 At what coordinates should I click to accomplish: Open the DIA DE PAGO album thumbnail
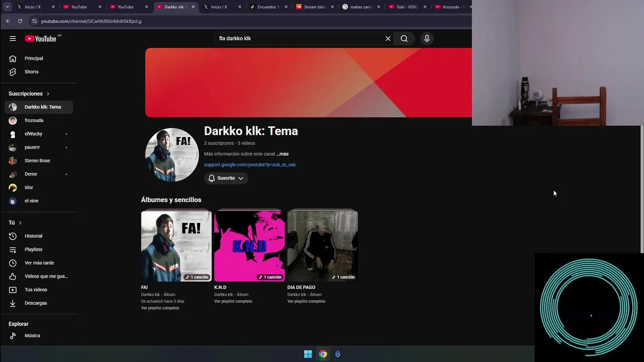coord(323,246)
